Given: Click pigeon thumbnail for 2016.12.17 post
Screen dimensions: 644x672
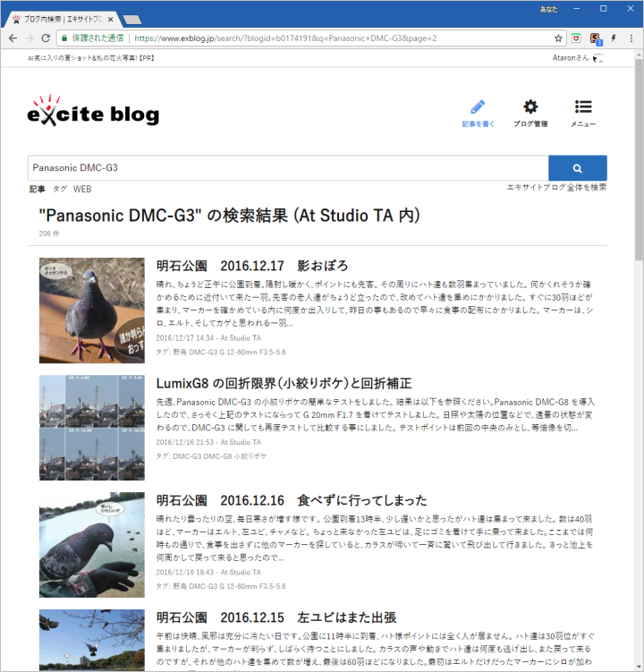Looking at the screenshot, I should [92, 310].
